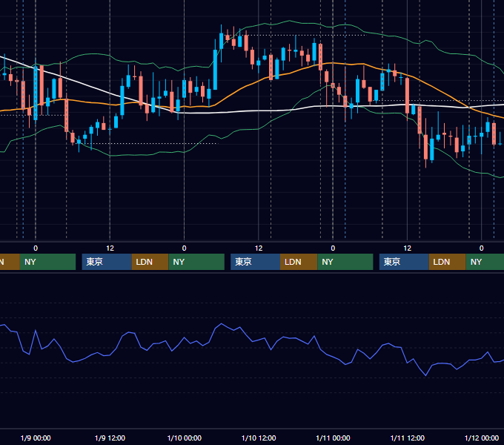Click the 1/11 00:00 date label
Viewport: 504px width, 445px height.
coord(333,438)
